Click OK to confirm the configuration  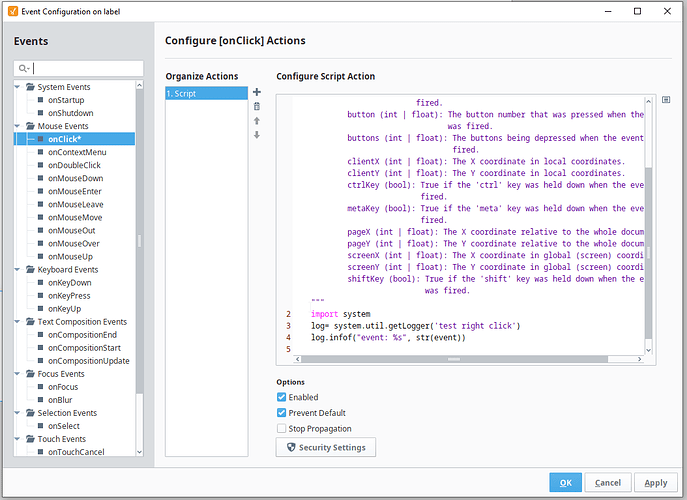click(x=565, y=482)
